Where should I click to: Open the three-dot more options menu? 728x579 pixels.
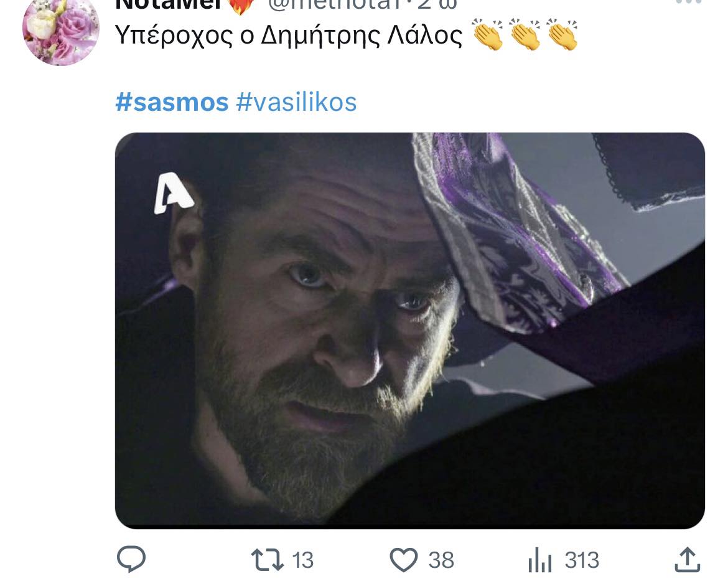click(689, 2)
